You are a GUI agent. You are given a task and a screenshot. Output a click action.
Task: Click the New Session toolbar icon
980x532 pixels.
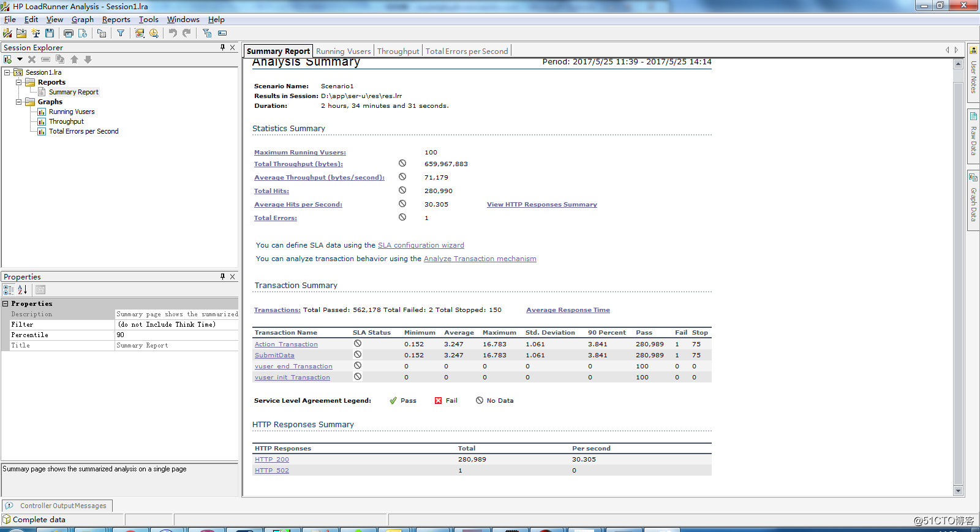7,33
